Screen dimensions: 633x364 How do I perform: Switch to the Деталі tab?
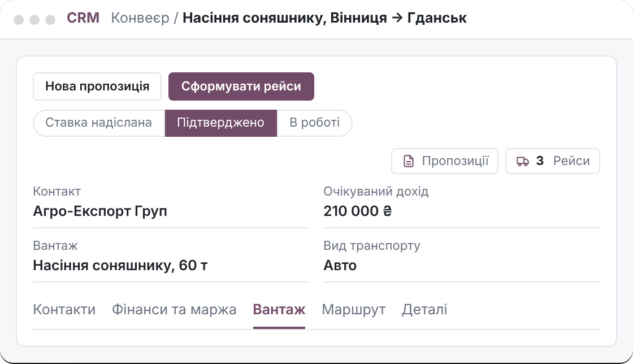424,310
